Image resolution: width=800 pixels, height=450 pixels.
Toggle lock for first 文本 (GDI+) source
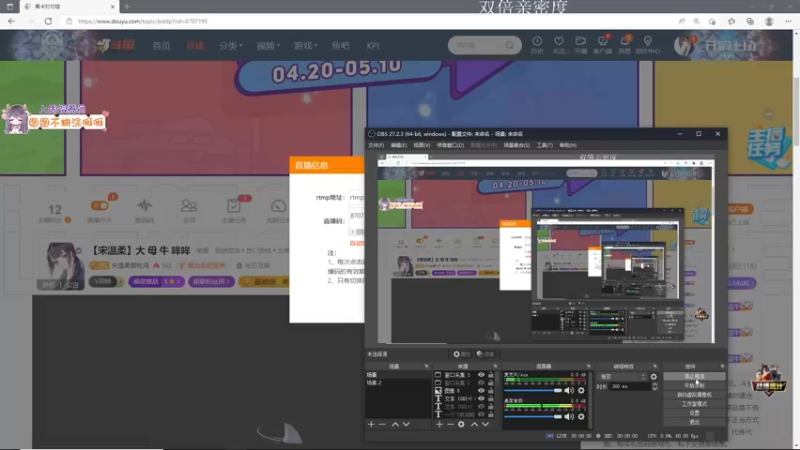click(490, 398)
